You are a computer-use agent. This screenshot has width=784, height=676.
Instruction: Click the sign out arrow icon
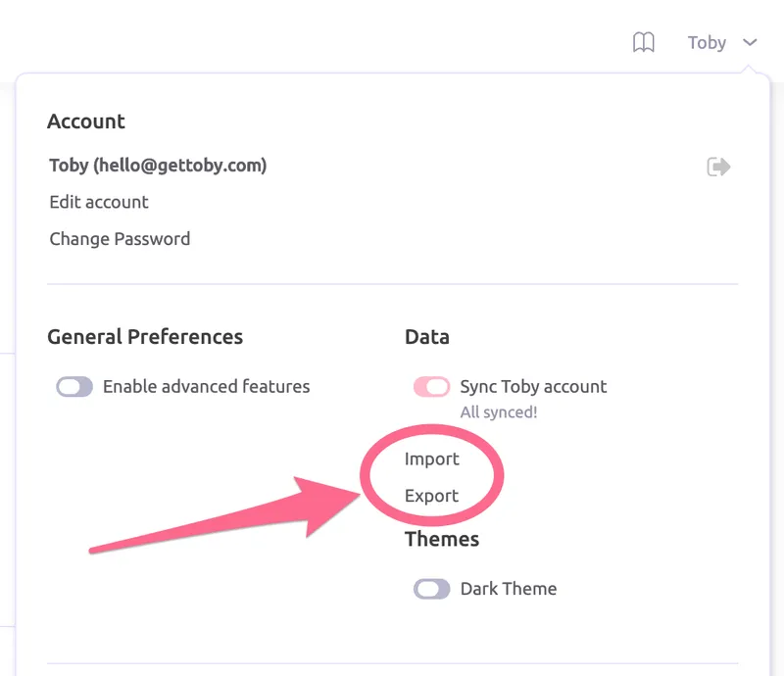coord(718,167)
